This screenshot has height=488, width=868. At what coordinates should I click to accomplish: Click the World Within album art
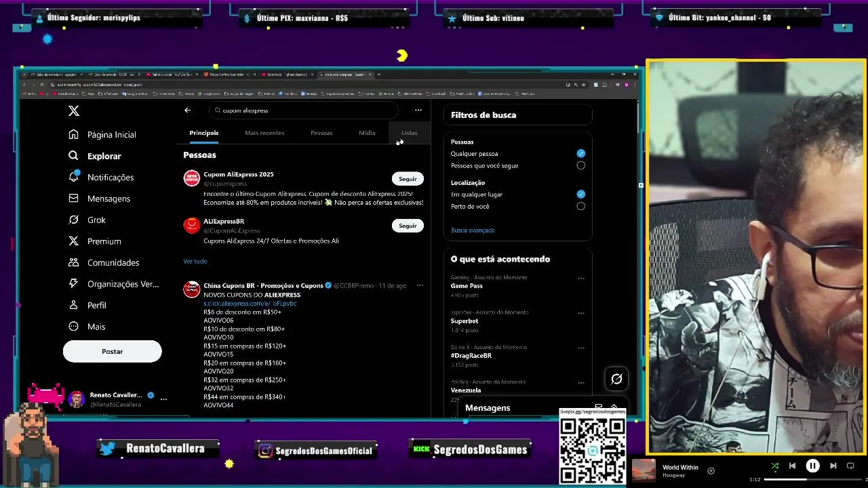(x=644, y=470)
